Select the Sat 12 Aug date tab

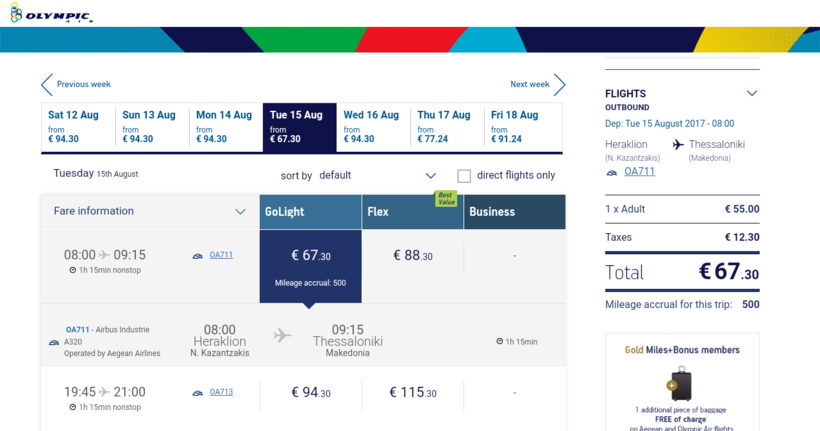[x=78, y=127]
